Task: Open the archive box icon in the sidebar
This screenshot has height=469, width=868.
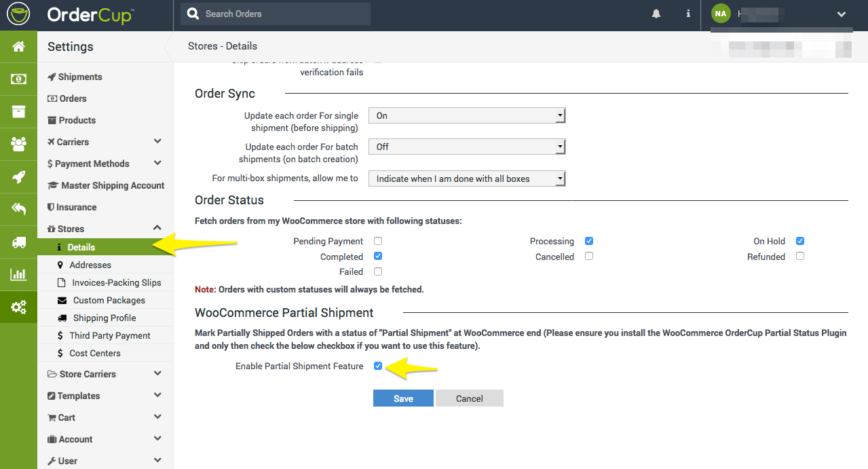Action: tap(18, 111)
